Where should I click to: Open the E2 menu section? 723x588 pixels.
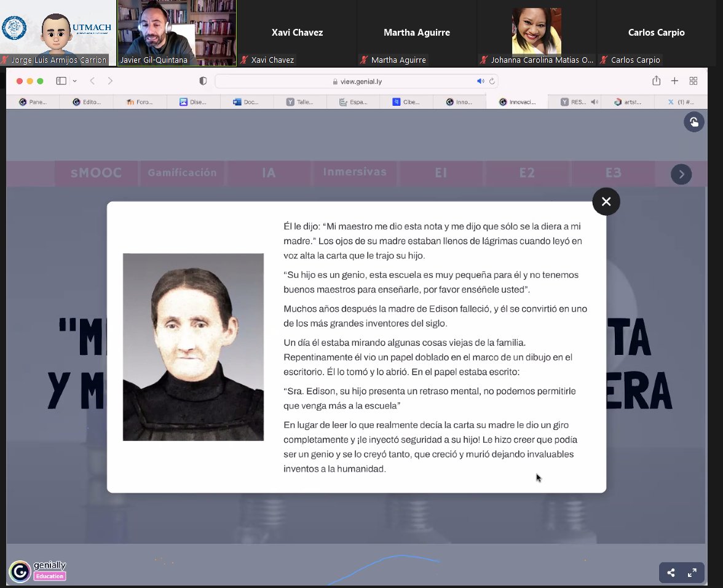click(x=527, y=173)
